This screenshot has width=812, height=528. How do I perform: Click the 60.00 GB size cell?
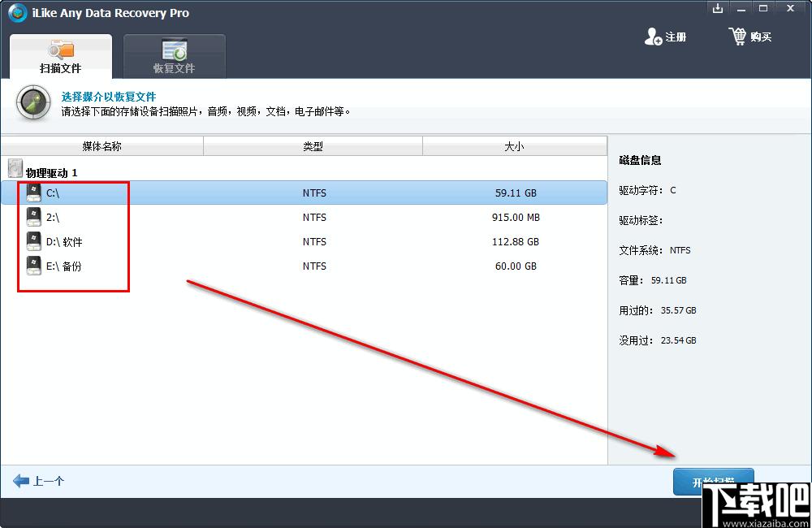click(x=516, y=266)
